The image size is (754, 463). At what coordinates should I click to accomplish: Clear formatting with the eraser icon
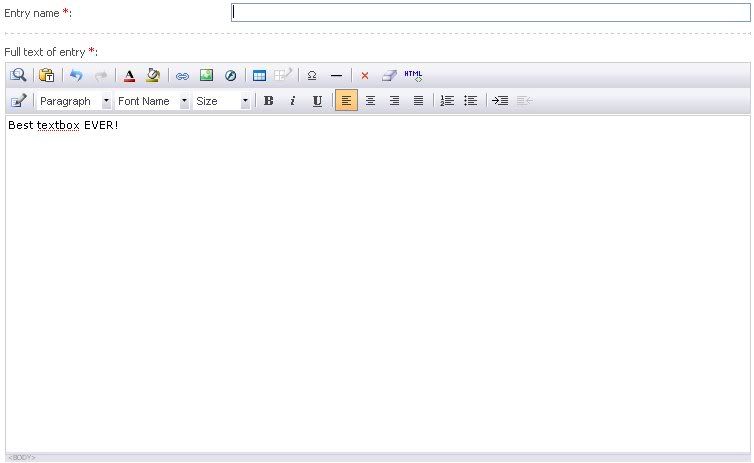point(389,75)
